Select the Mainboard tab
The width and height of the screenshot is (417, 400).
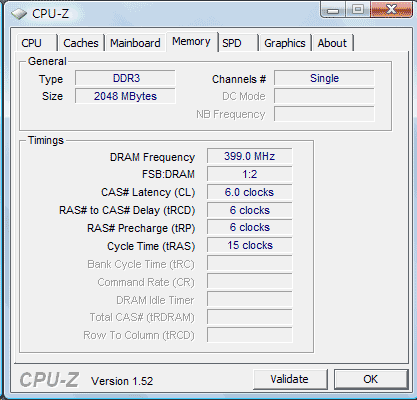tap(135, 43)
